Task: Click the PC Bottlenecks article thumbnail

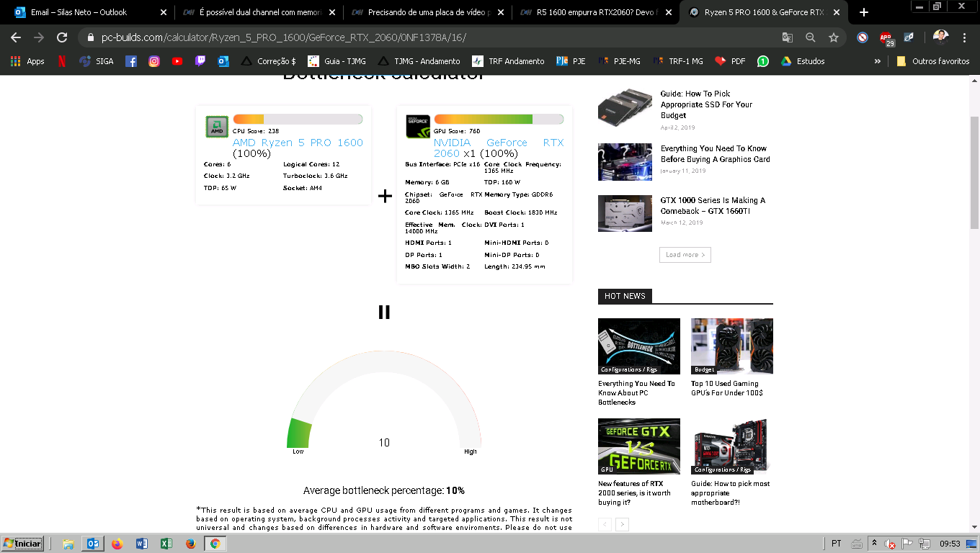Action: click(x=639, y=346)
